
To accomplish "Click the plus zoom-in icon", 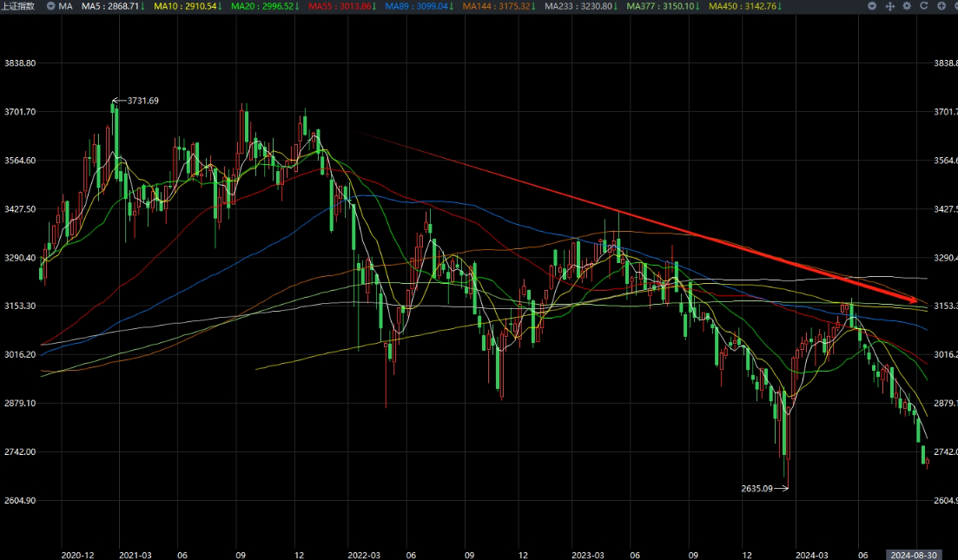I will coord(941,6).
